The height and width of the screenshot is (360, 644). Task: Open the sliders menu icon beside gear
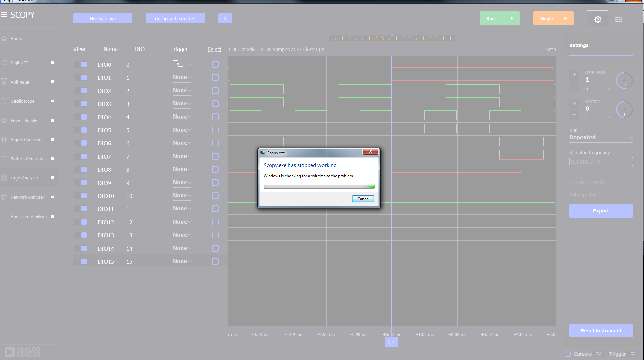(x=619, y=19)
